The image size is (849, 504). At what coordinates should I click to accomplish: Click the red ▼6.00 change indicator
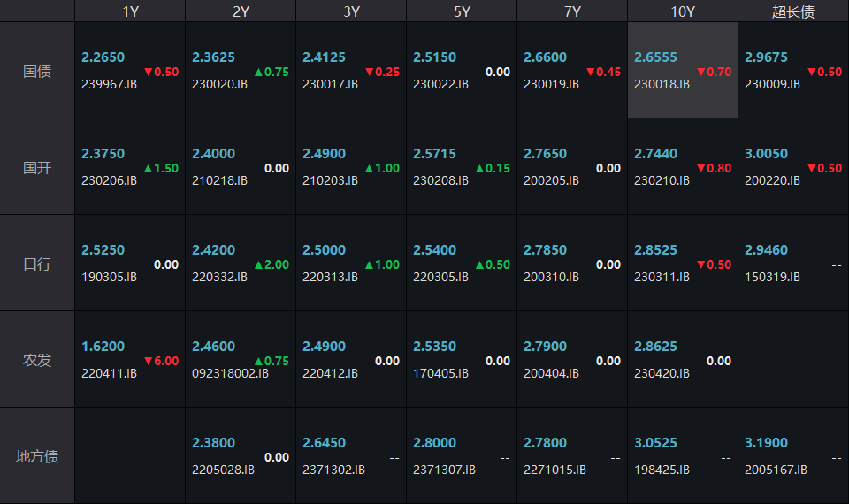(x=161, y=361)
